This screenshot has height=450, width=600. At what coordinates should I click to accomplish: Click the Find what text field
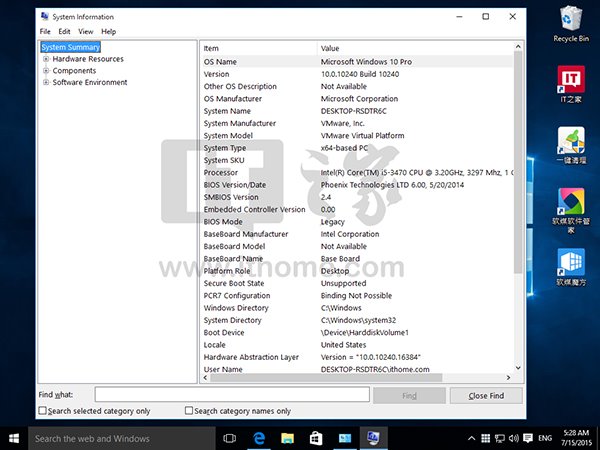click(232, 395)
